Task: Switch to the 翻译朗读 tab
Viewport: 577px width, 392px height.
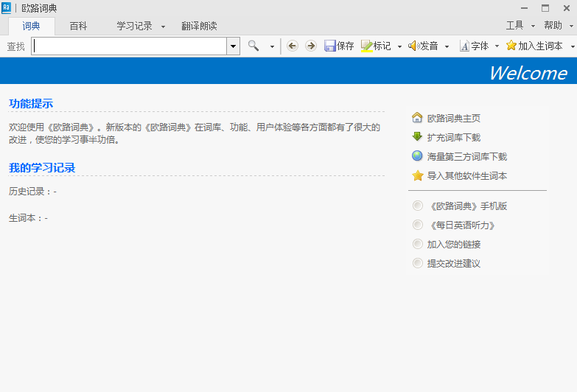Action: [x=199, y=26]
